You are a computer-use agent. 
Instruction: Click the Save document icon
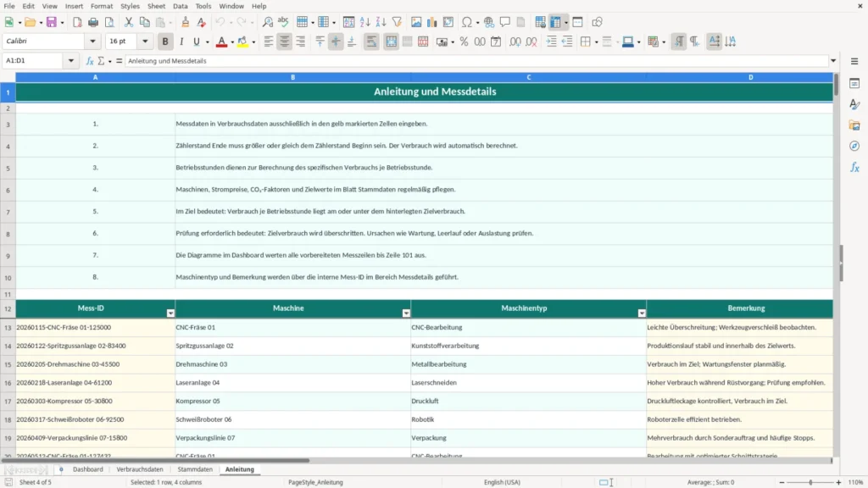pos(52,22)
